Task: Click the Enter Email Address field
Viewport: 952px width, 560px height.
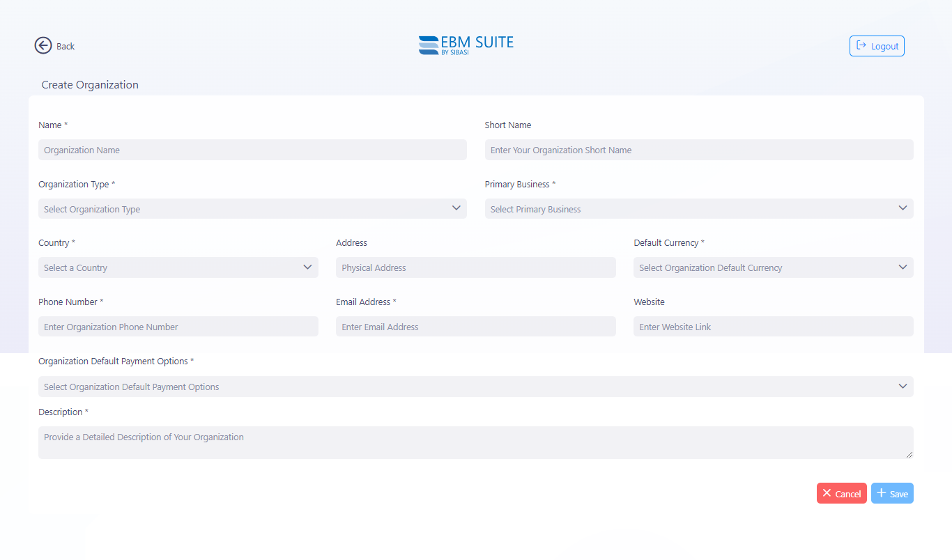Action: coord(476,326)
